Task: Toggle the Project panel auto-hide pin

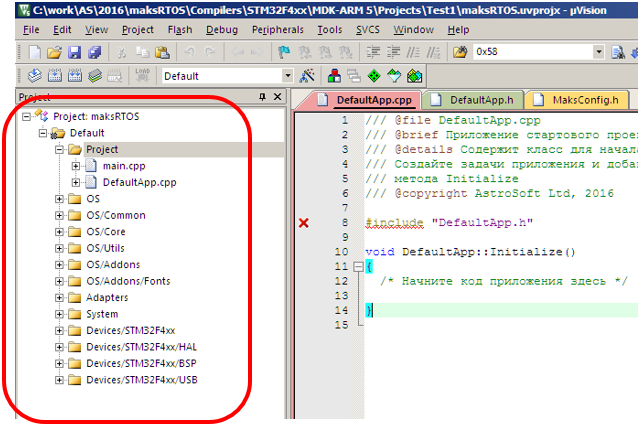Action: click(x=262, y=97)
